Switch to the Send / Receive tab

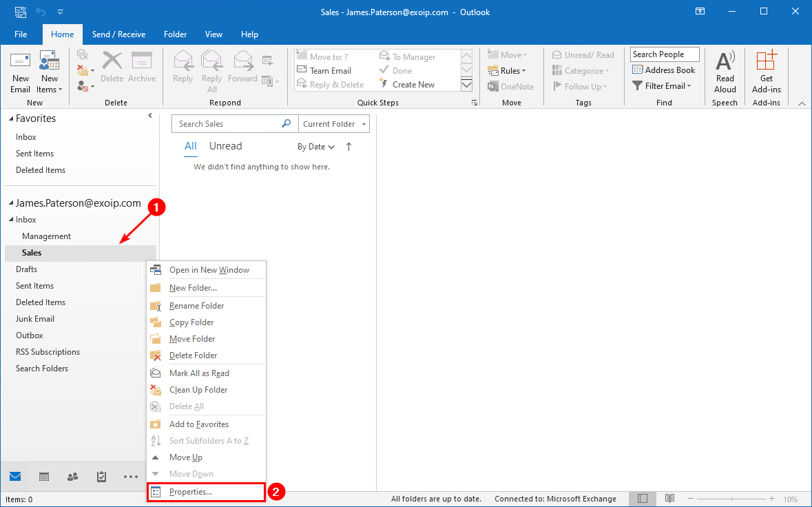coord(118,34)
